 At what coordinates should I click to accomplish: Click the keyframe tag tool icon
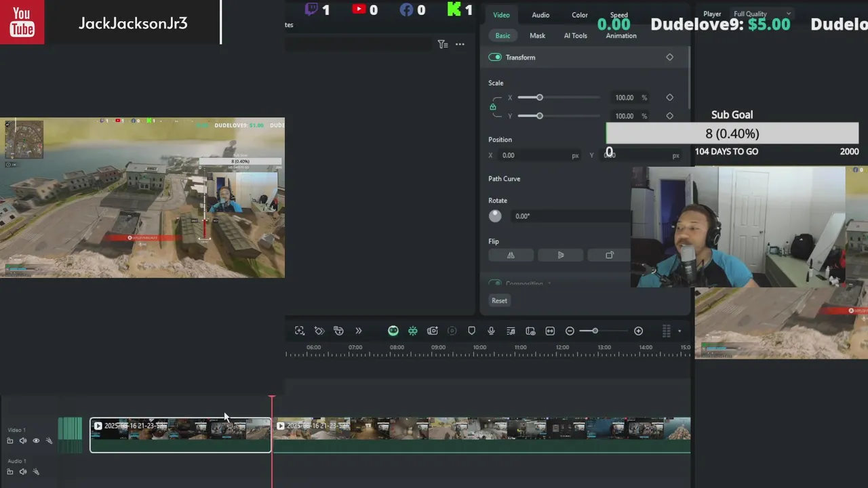(319, 331)
